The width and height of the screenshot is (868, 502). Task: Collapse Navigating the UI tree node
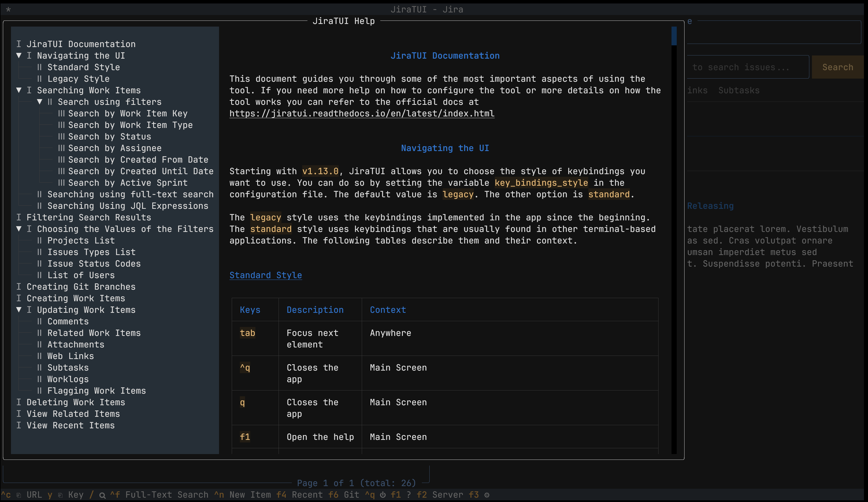[19, 55]
